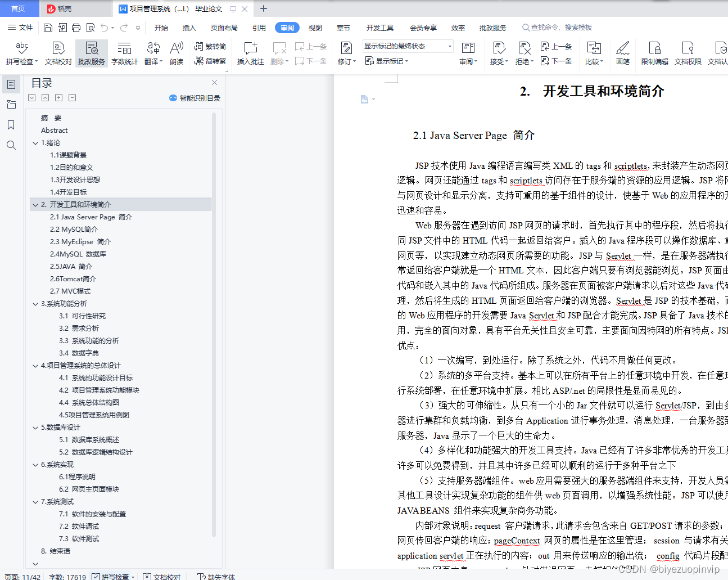
Task: Switch to the 插入 ribbon tab
Action: point(189,27)
